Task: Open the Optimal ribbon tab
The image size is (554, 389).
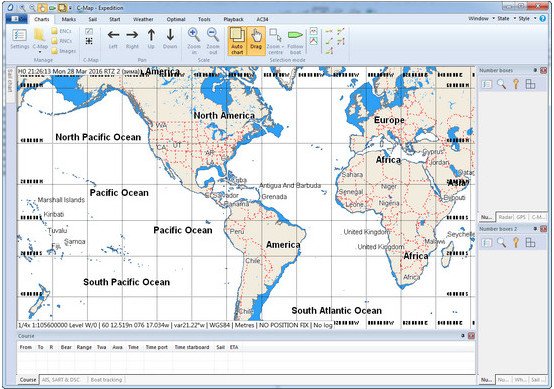Action: (176, 19)
